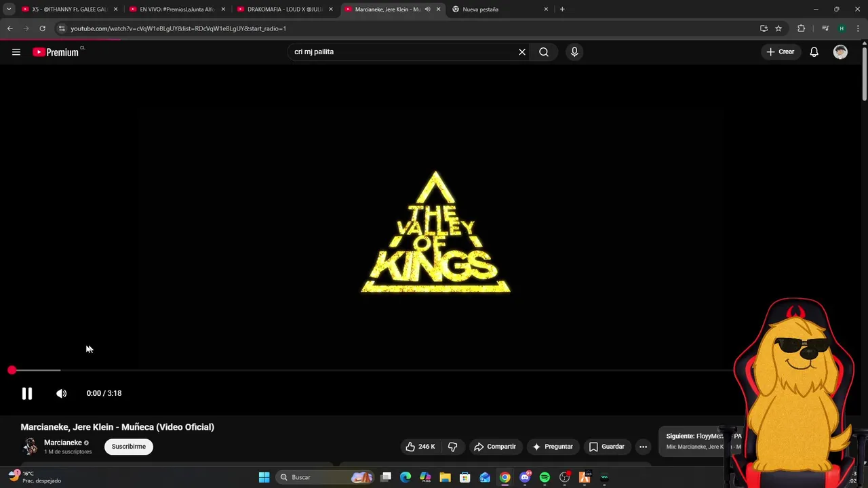Run the search with the magnifier icon
This screenshot has height=488, width=868.
tap(544, 52)
